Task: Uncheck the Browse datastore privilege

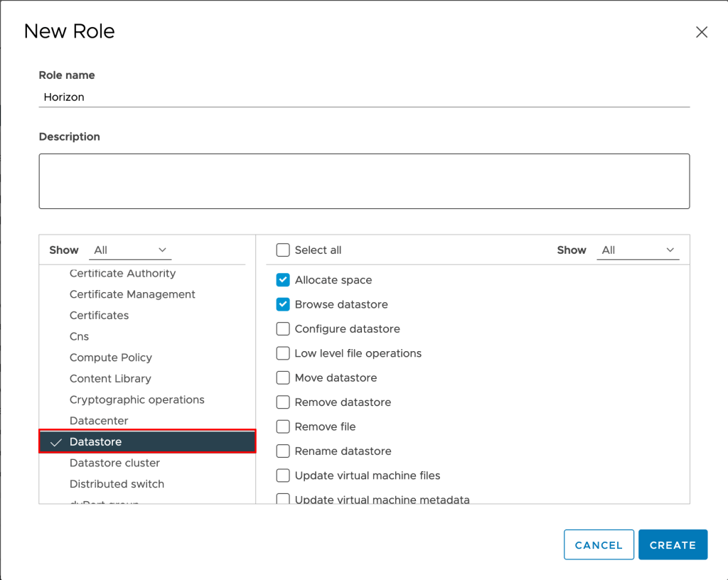Action: point(283,304)
